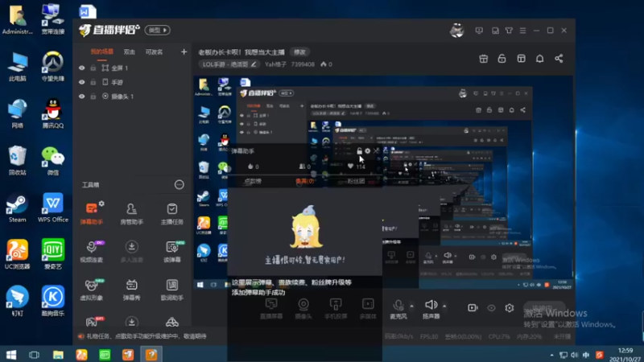Select the 手游 source row
This screenshot has width=644, height=362.
point(132,83)
